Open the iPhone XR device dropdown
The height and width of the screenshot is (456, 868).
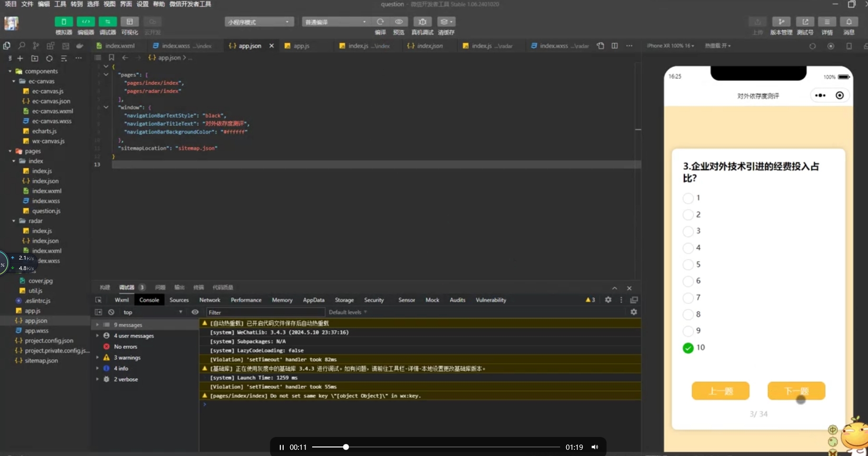tap(670, 46)
